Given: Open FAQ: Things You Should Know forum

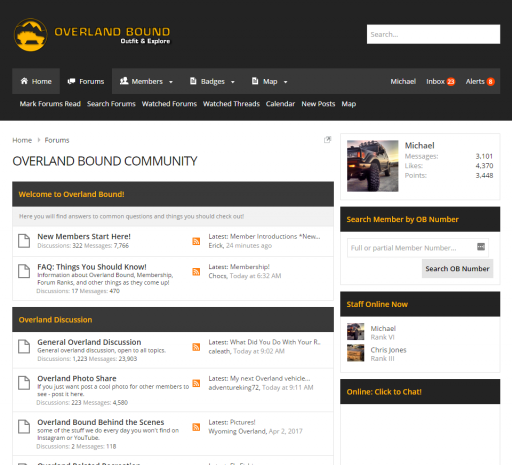Looking at the screenshot, I should pos(92,267).
